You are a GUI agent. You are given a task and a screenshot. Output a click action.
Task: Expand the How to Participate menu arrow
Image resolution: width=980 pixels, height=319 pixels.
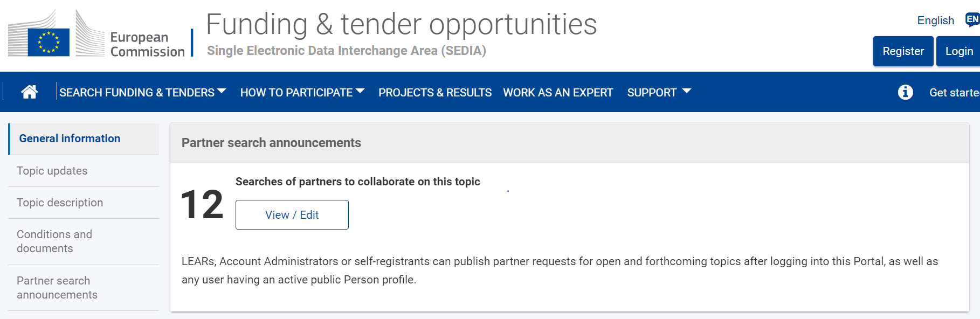(x=361, y=92)
